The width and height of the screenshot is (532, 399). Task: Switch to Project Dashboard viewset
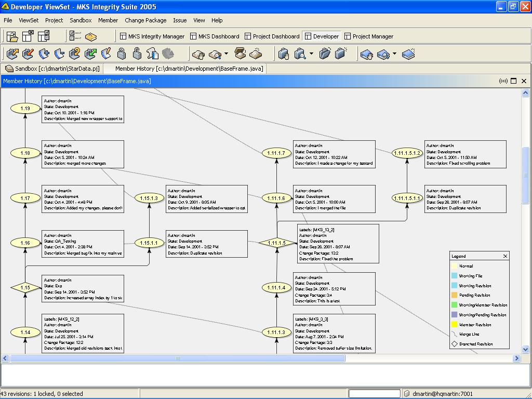pyautogui.click(x=272, y=36)
